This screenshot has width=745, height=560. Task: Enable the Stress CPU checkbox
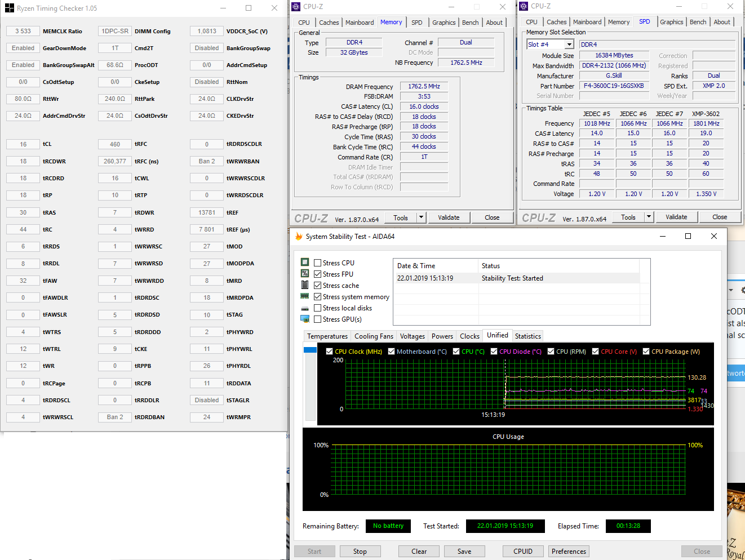pyautogui.click(x=318, y=263)
